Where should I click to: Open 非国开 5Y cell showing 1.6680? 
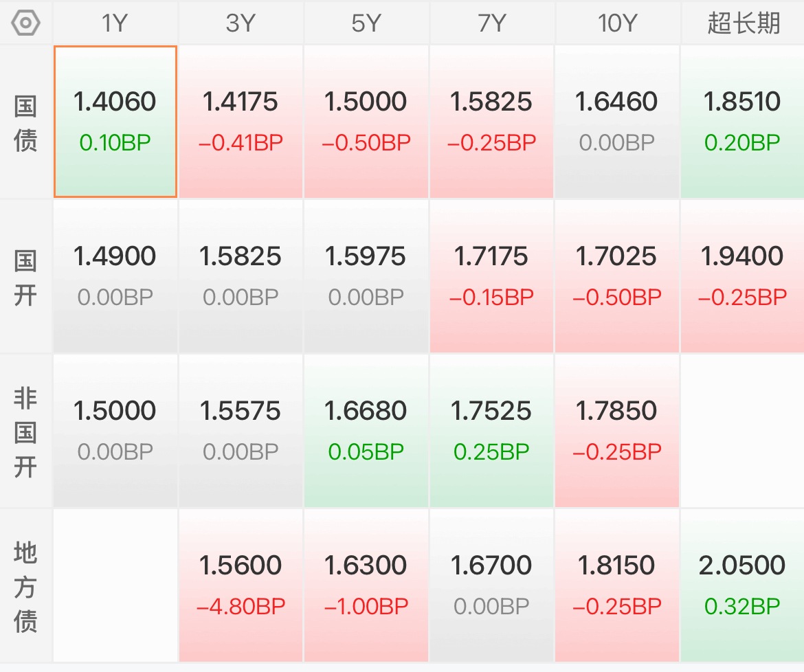366,431
